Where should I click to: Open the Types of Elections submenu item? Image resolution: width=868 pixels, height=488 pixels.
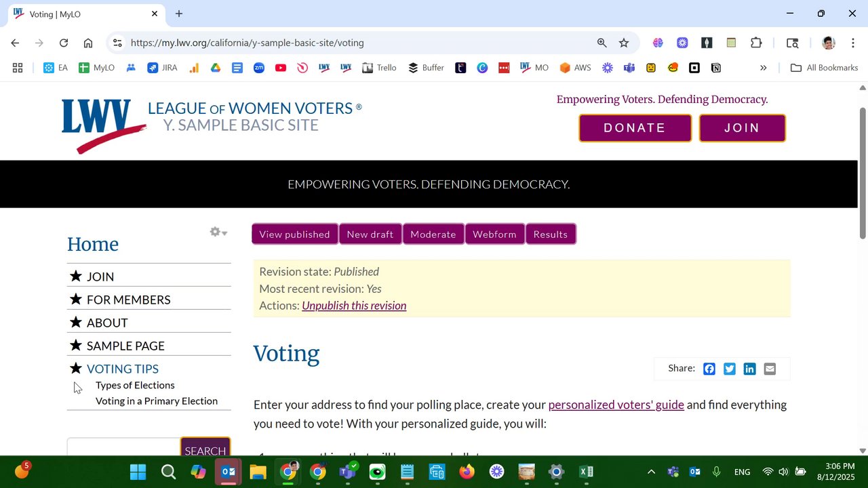[x=135, y=385]
